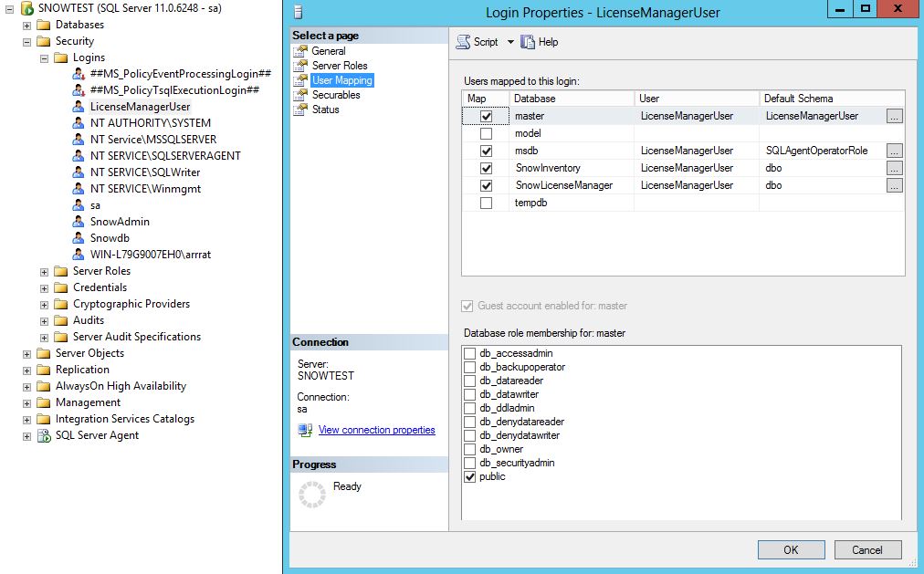Image resolution: width=924 pixels, height=574 pixels.
Task: Click the SNOWTEST server icon in the tree
Action: pos(27,8)
